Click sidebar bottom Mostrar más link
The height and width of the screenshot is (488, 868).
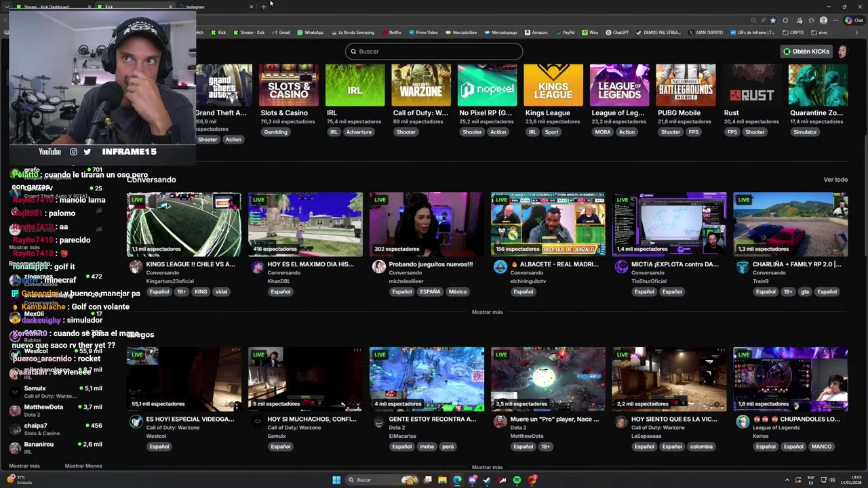point(24,466)
